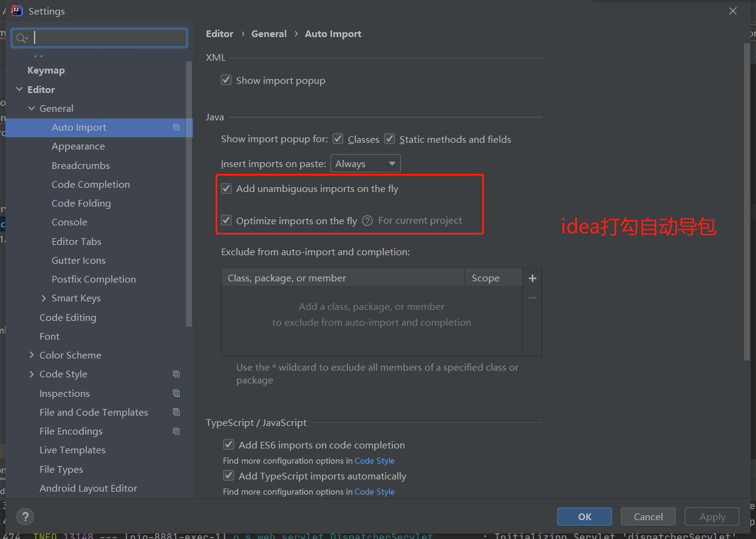Collapse the General tree node
Screen dimensions: 756x539
point(32,108)
